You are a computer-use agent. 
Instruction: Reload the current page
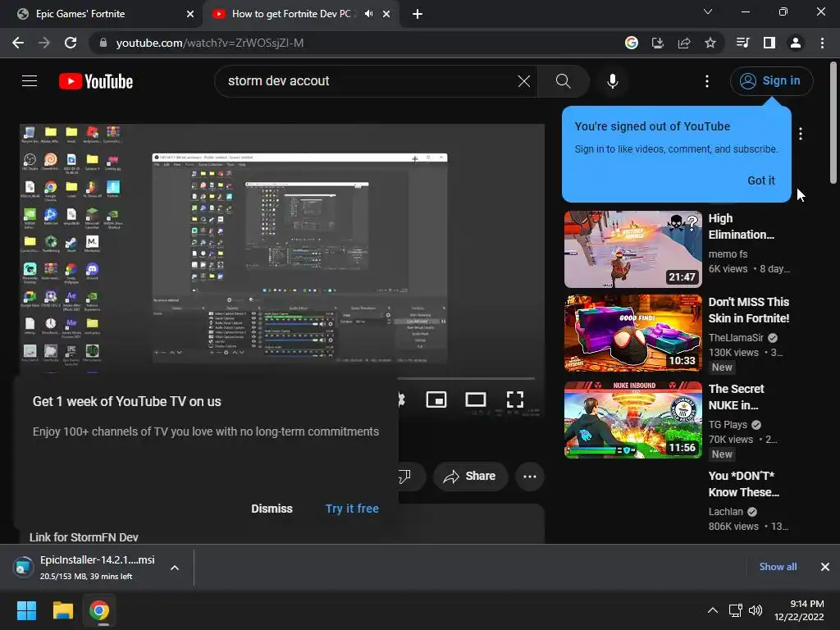(x=71, y=43)
